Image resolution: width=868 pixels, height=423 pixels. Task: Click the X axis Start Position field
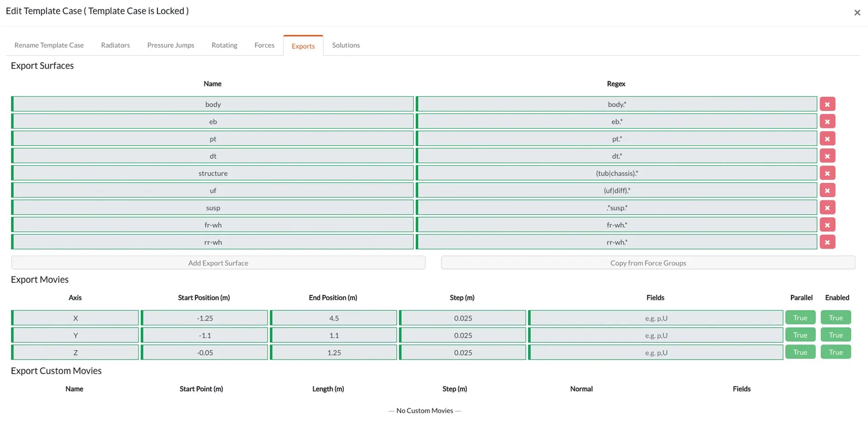[x=204, y=318]
